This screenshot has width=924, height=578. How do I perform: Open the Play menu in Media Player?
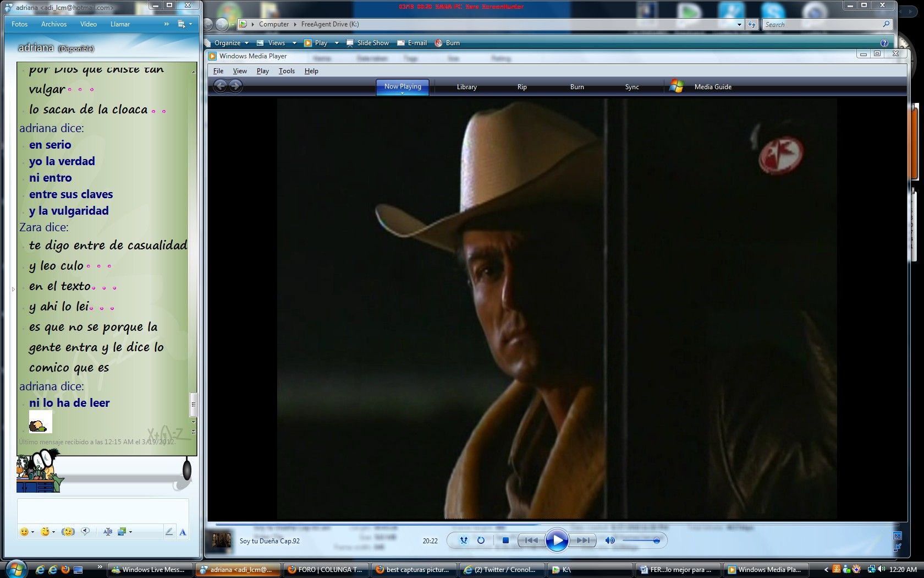point(263,71)
